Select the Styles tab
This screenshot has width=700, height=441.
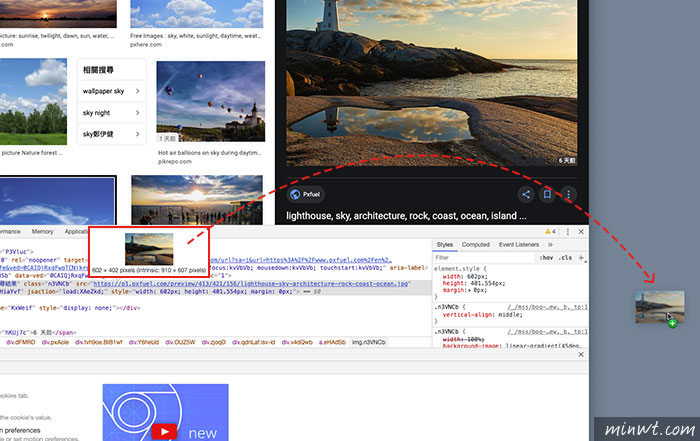(444, 245)
